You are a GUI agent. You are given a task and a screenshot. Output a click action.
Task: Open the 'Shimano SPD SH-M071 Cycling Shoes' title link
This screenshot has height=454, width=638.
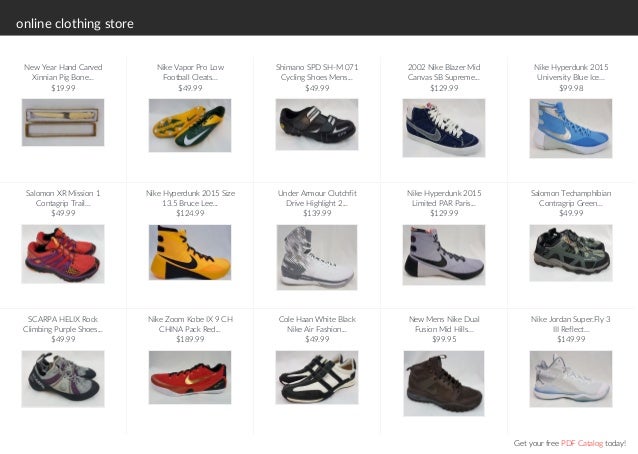point(317,72)
